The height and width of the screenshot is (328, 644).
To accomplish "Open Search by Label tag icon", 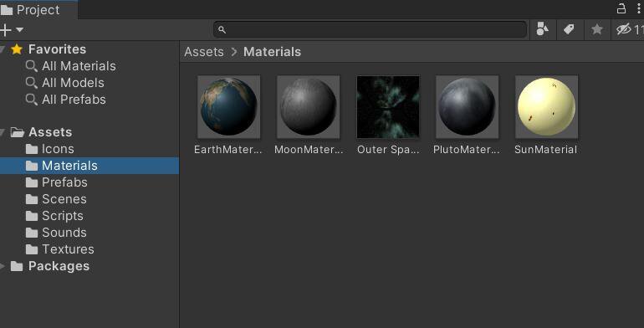I will pos(569,29).
